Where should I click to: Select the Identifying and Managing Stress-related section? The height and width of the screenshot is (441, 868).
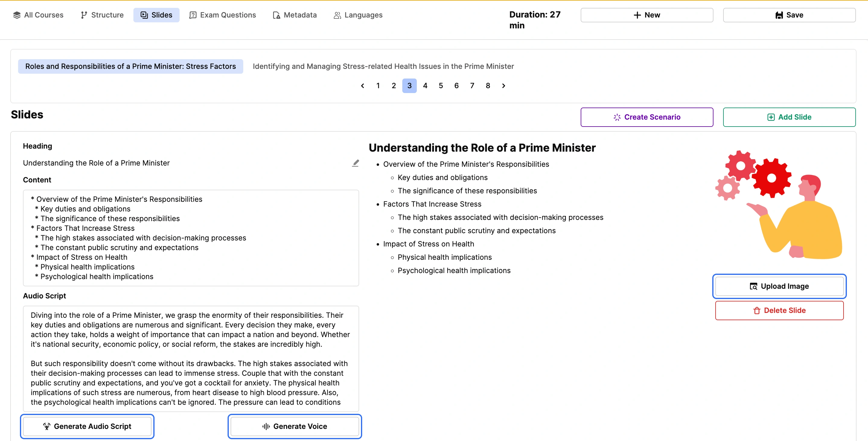[x=383, y=66]
